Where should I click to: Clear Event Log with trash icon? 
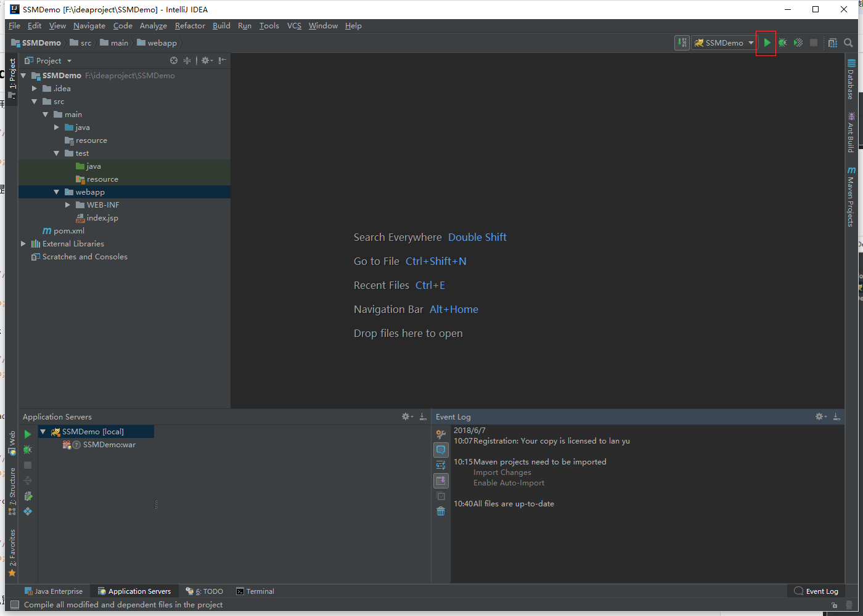[x=441, y=511]
